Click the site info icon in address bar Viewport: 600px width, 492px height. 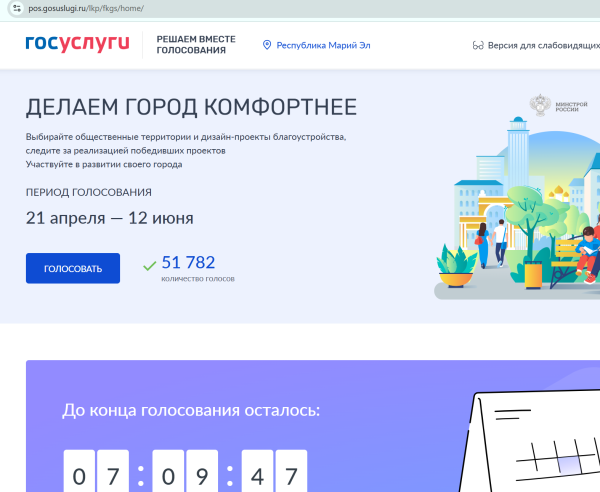click(x=14, y=7)
